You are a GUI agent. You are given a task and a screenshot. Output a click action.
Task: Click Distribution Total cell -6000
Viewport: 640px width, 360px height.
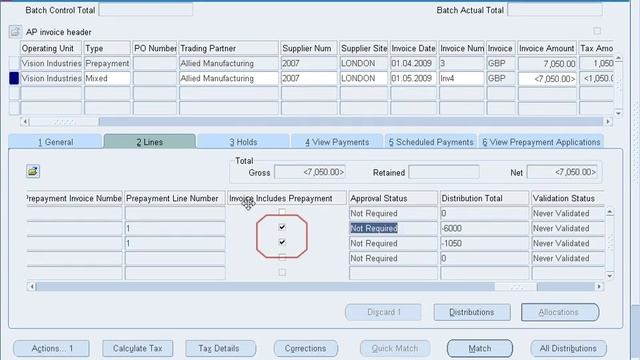(484, 229)
